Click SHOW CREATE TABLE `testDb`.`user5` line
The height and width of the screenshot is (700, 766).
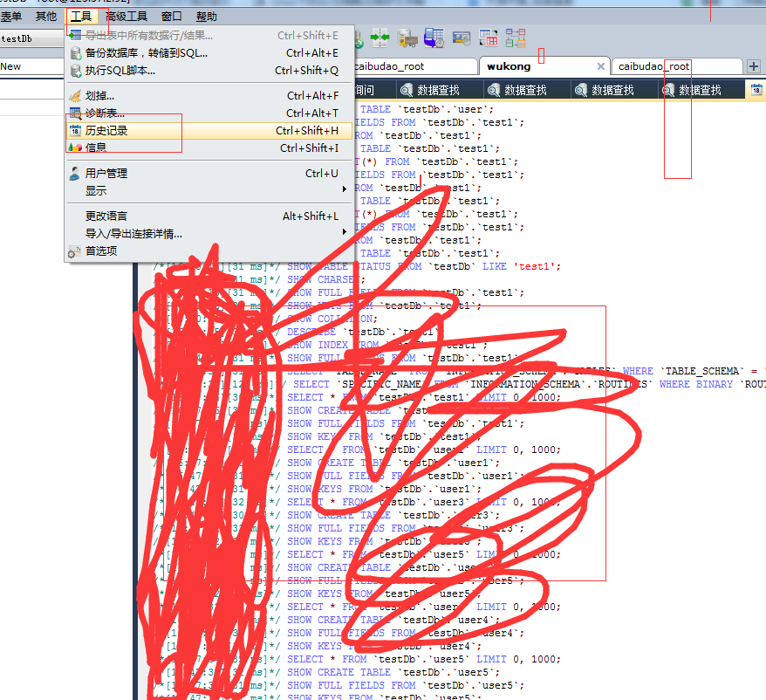393,673
